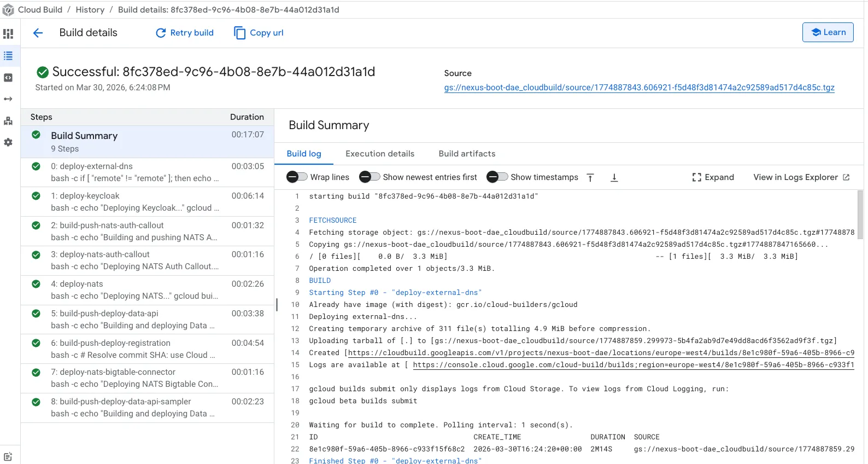Expand the build log view
This screenshot has height=464, width=868.
(713, 177)
